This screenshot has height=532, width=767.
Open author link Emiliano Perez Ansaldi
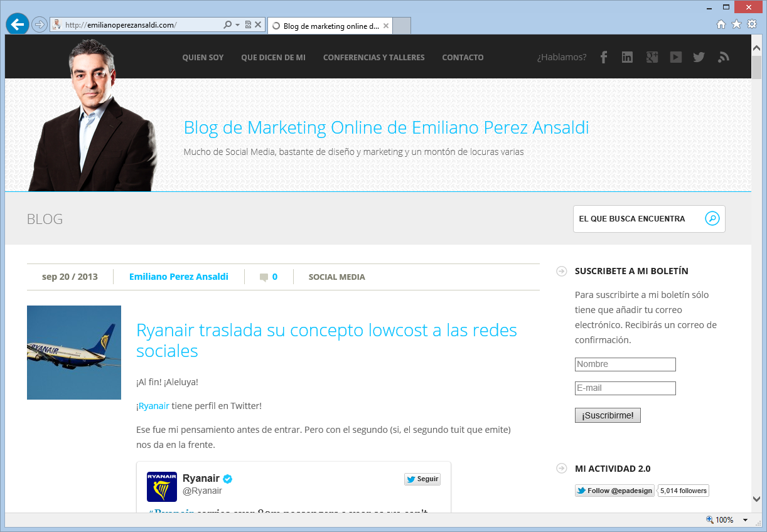pyautogui.click(x=179, y=277)
